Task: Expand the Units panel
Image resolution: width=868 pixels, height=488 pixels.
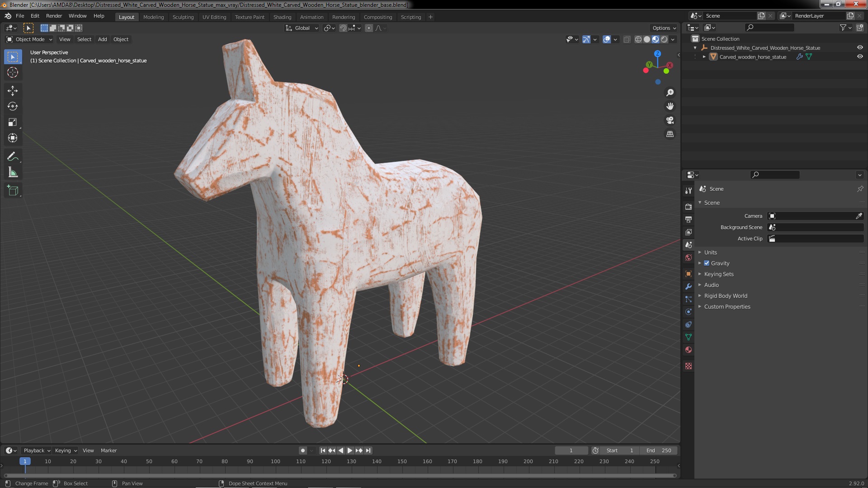Action: 710,253
